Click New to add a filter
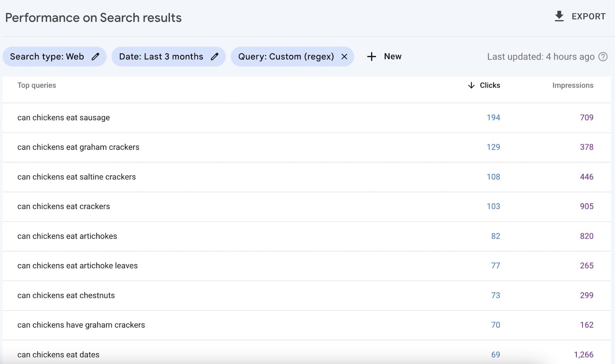 tap(392, 56)
